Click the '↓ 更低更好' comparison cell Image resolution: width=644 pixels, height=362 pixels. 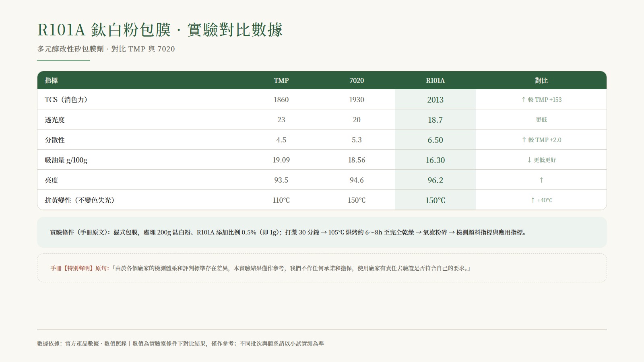[x=541, y=160]
